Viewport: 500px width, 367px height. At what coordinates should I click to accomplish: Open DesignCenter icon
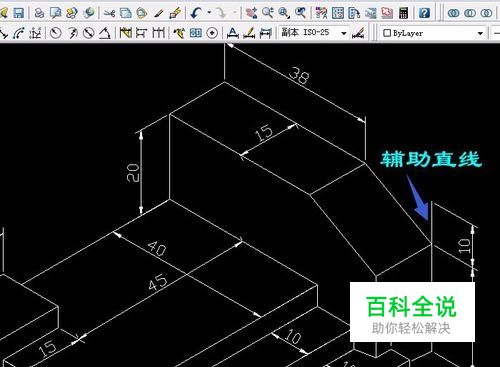[338, 13]
